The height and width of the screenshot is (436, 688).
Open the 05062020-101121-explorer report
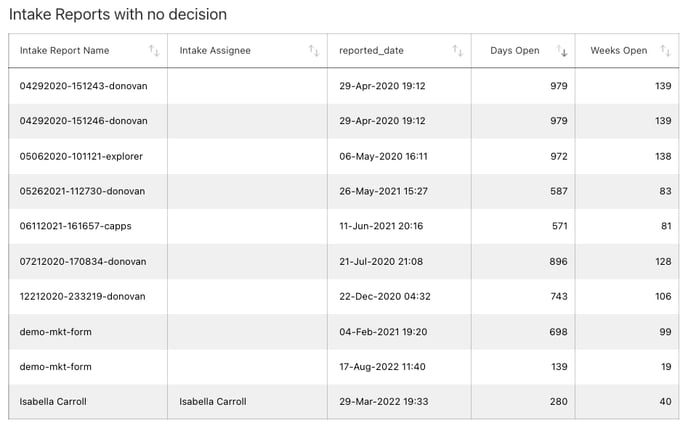(x=83, y=156)
